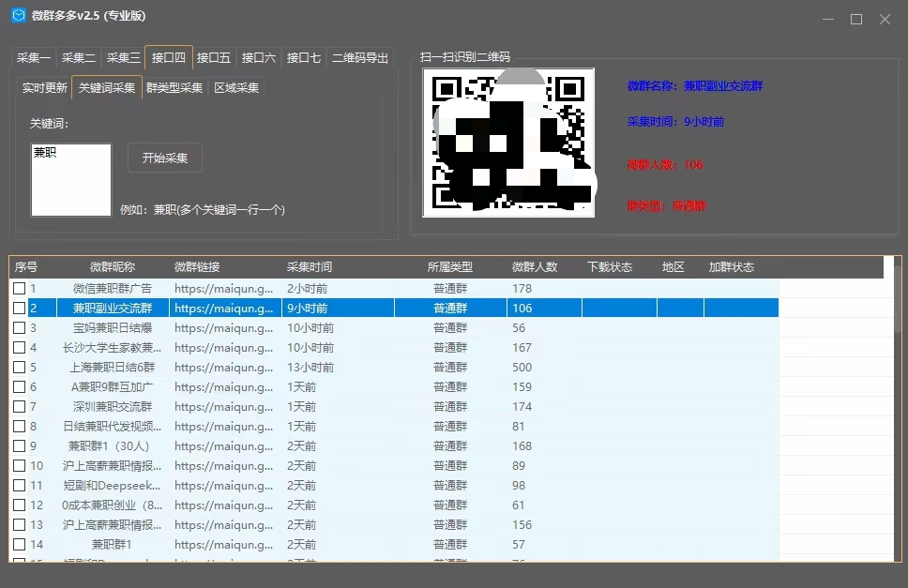908x588 pixels.
Task: Select the 实时更新 sub-tab
Action: 45,88
